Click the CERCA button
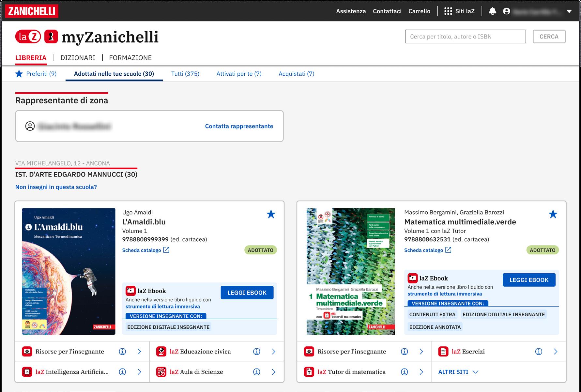Image resolution: width=581 pixels, height=392 pixels. 549,37
